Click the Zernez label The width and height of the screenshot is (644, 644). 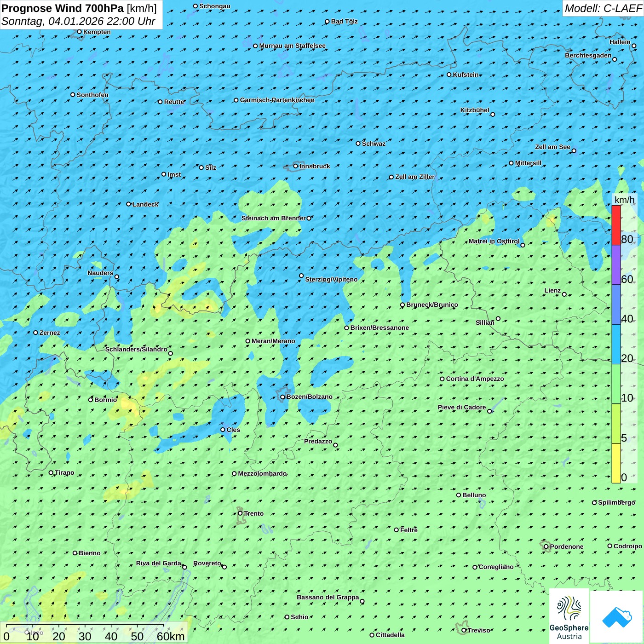point(50,333)
